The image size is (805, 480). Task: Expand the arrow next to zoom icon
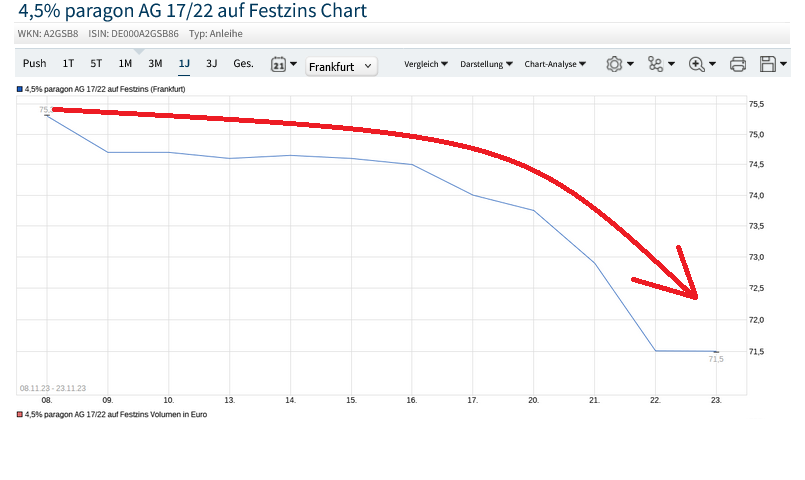click(712, 64)
